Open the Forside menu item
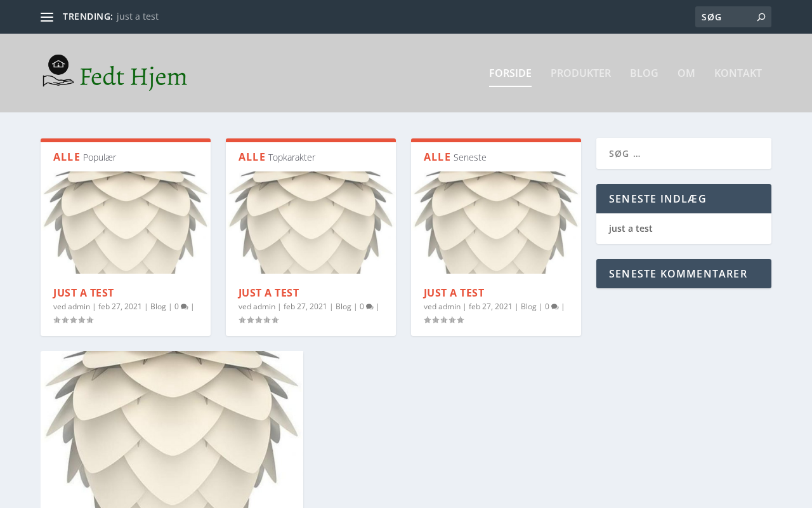Image resolution: width=812 pixels, height=508 pixels. tap(510, 73)
